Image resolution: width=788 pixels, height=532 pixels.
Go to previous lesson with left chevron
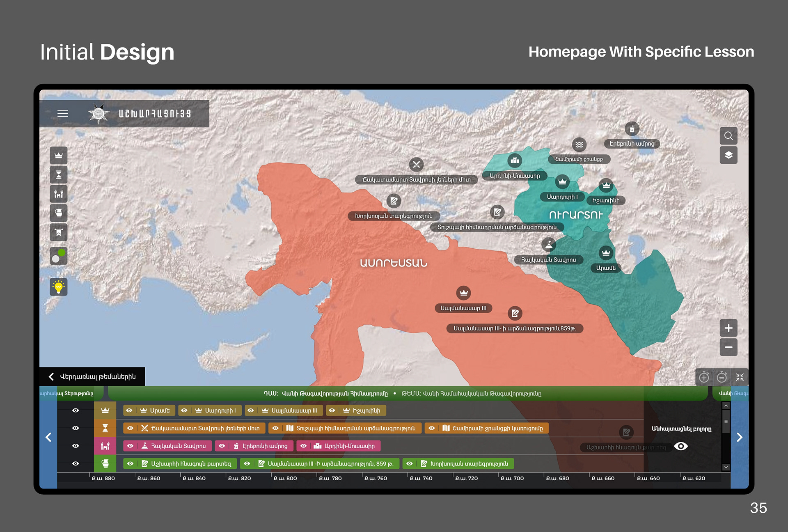tap(48, 437)
